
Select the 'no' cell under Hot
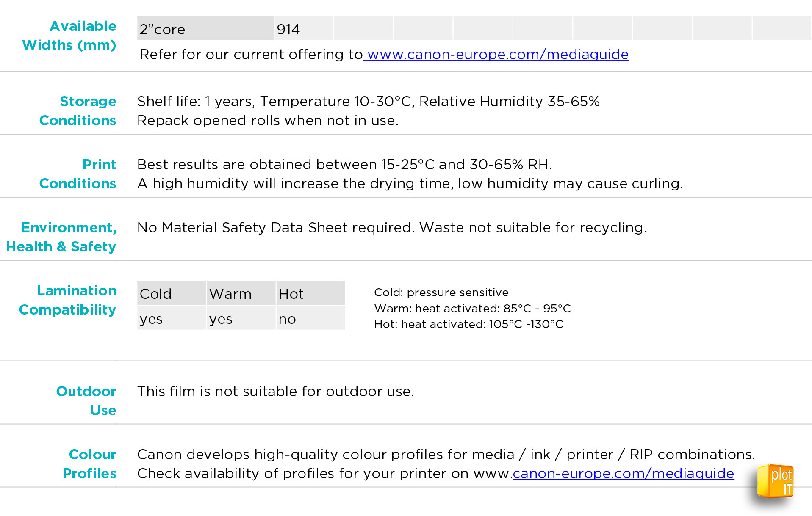pos(310,318)
